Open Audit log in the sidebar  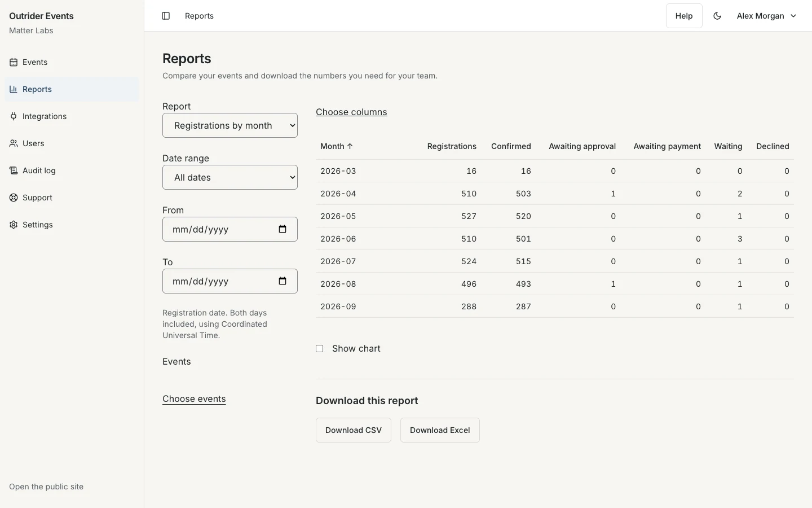coord(72,170)
